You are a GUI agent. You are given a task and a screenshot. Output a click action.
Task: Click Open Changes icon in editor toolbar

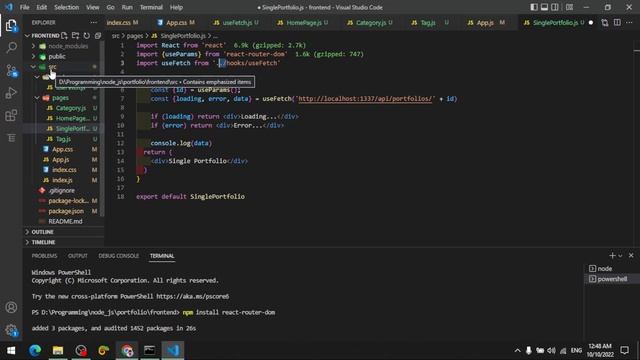(x=604, y=22)
